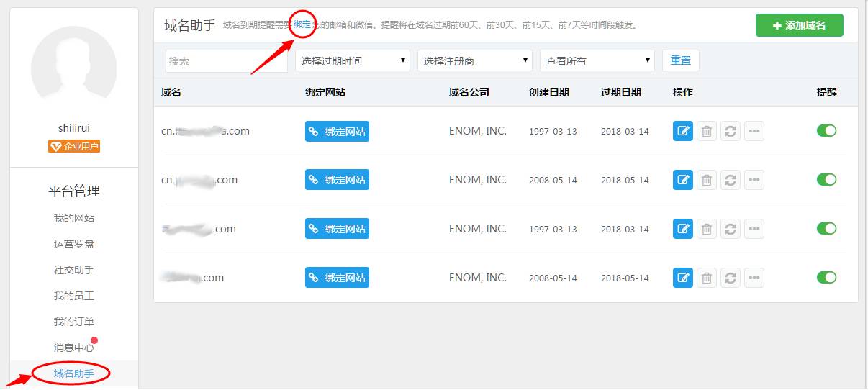Open more options ellipsis in second domain row
Image resolution: width=868 pixels, height=390 pixels.
click(754, 180)
